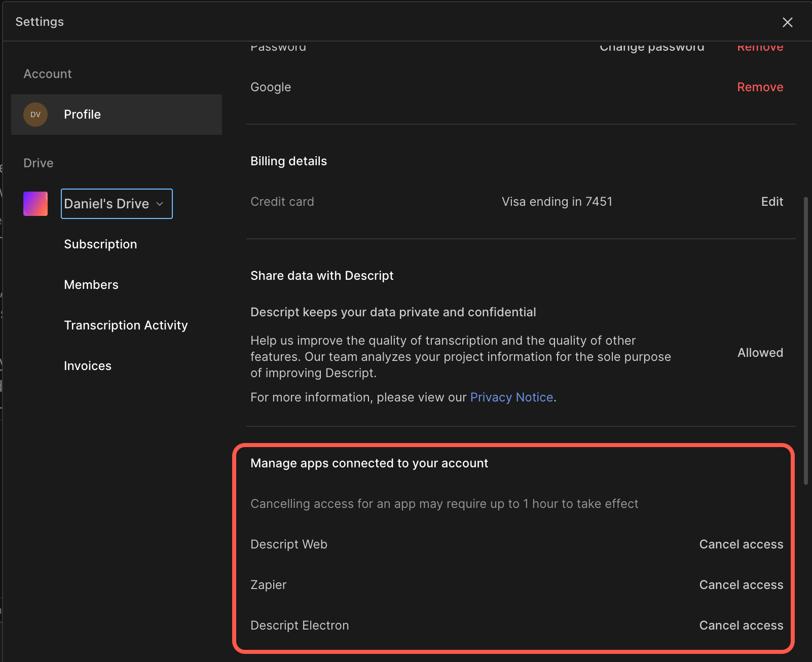The image size is (812, 662).
Task: Click 'Manage apps connected to your account' heading
Action: pyautogui.click(x=369, y=463)
